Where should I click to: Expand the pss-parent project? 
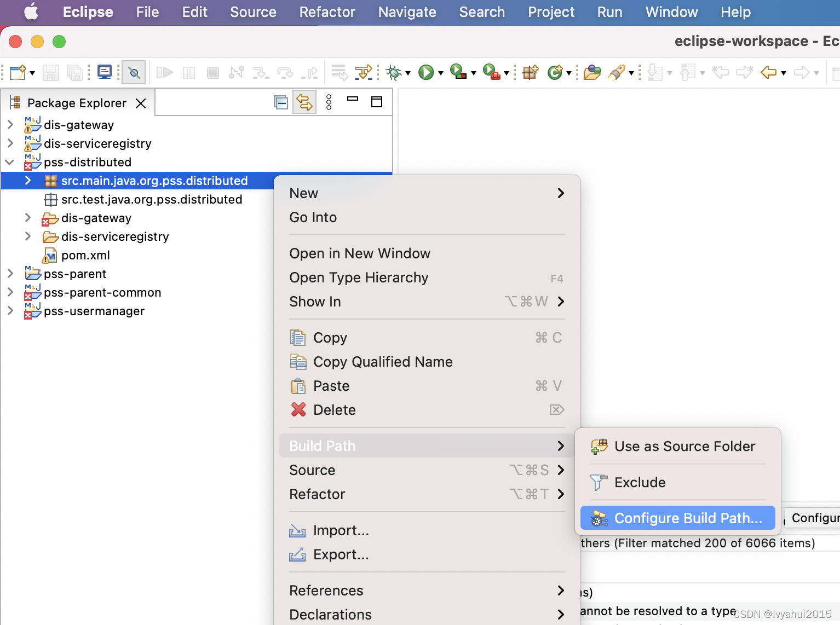tap(10, 274)
